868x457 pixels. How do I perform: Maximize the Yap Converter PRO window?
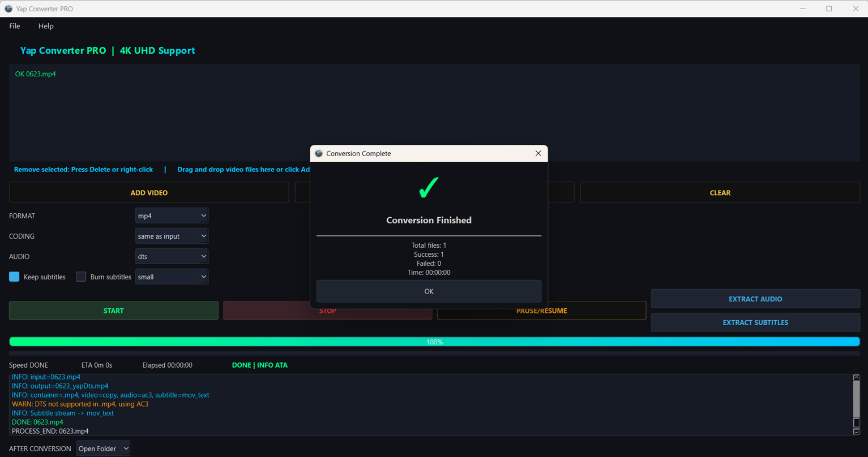[x=829, y=8]
